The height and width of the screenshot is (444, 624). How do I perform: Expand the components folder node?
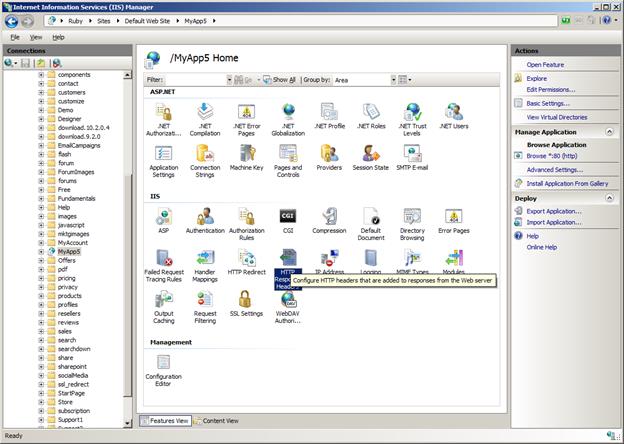tap(41, 74)
